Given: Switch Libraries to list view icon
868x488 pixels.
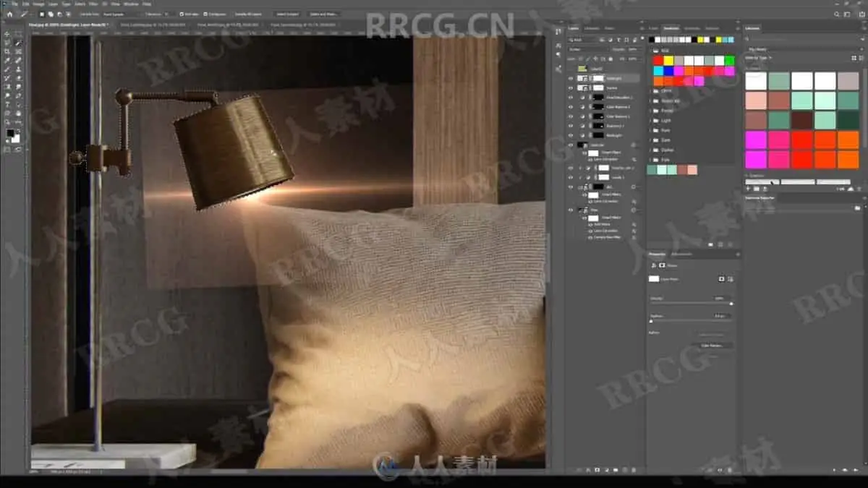Looking at the screenshot, I should pos(861,58).
